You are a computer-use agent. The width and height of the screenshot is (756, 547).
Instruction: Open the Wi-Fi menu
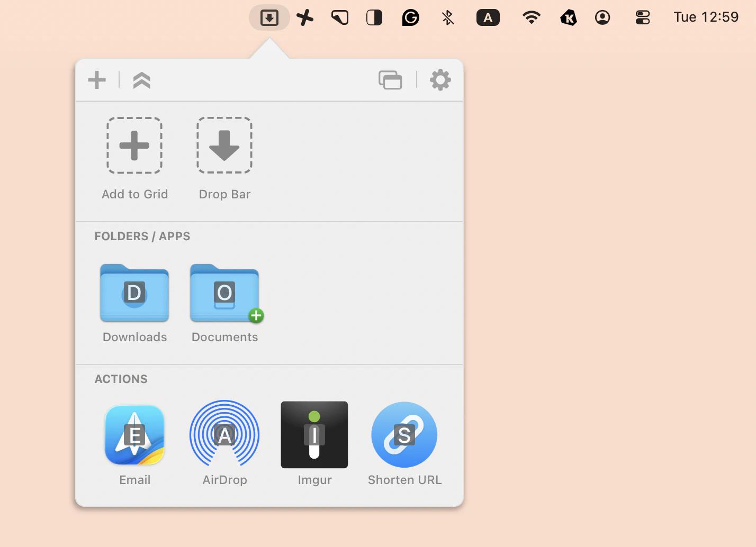pyautogui.click(x=531, y=17)
